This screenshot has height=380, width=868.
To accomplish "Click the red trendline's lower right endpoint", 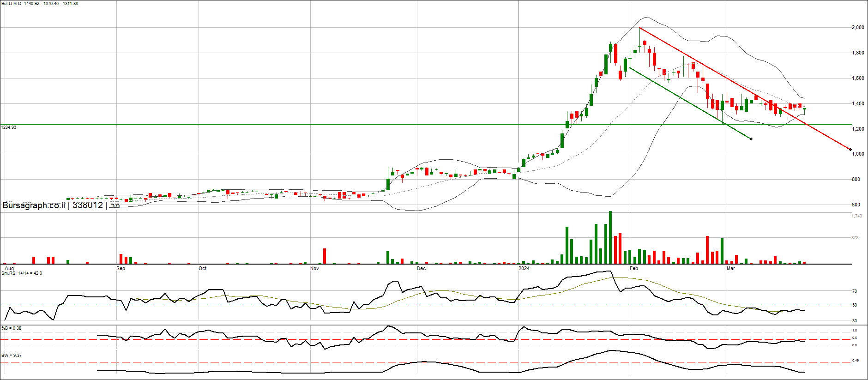I will [x=850, y=150].
